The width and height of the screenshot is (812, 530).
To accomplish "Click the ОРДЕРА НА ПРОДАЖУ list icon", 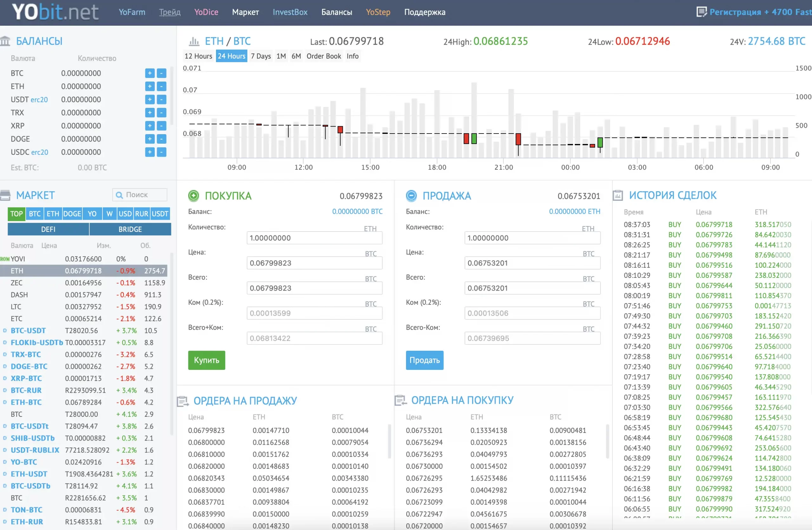I will click(x=182, y=401).
